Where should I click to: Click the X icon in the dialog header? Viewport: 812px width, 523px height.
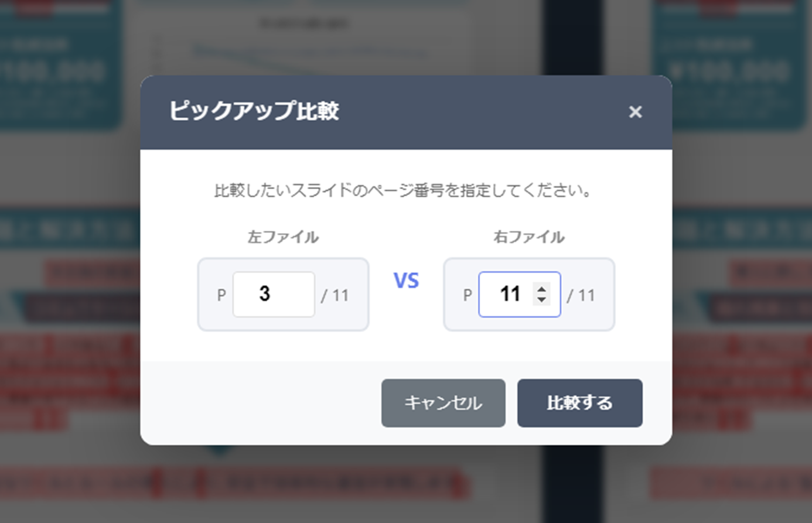[x=636, y=112]
